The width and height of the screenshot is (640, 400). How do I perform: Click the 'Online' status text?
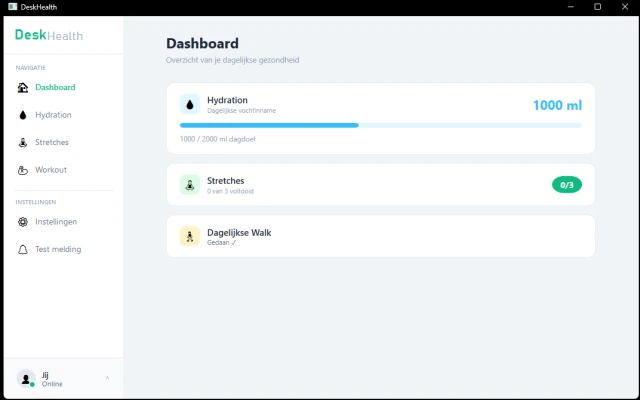click(x=52, y=384)
